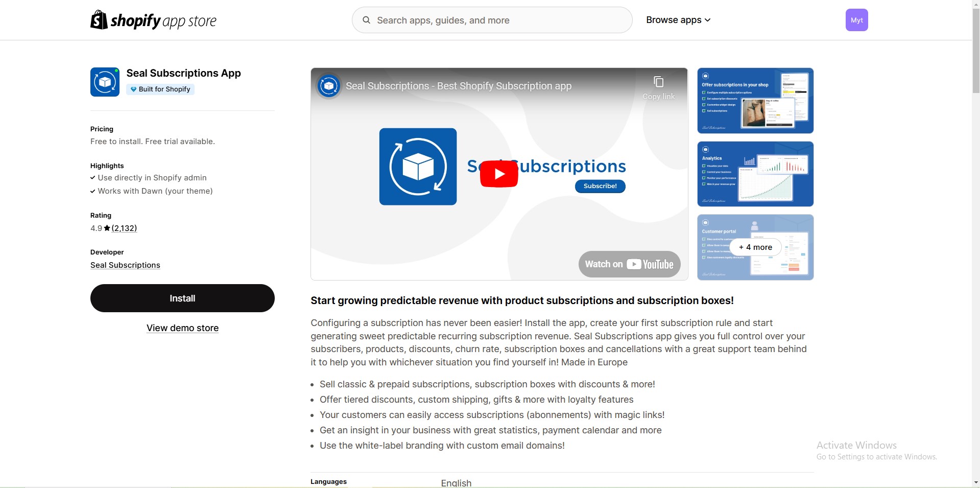Open the video title link

tap(459, 86)
